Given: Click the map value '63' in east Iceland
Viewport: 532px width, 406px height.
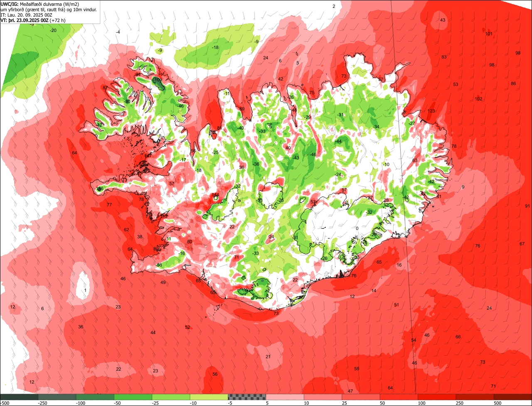Looking at the screenshot, I should click(x=415, y=160).
